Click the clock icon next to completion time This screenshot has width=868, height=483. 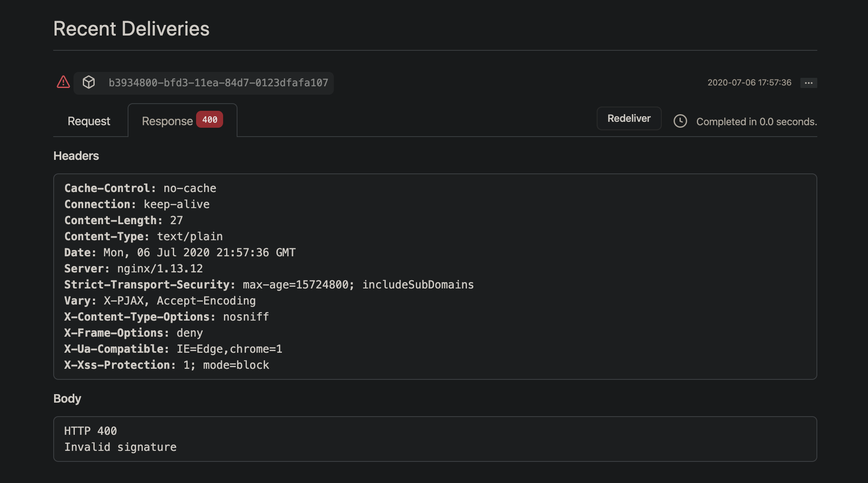coord(680,121)
